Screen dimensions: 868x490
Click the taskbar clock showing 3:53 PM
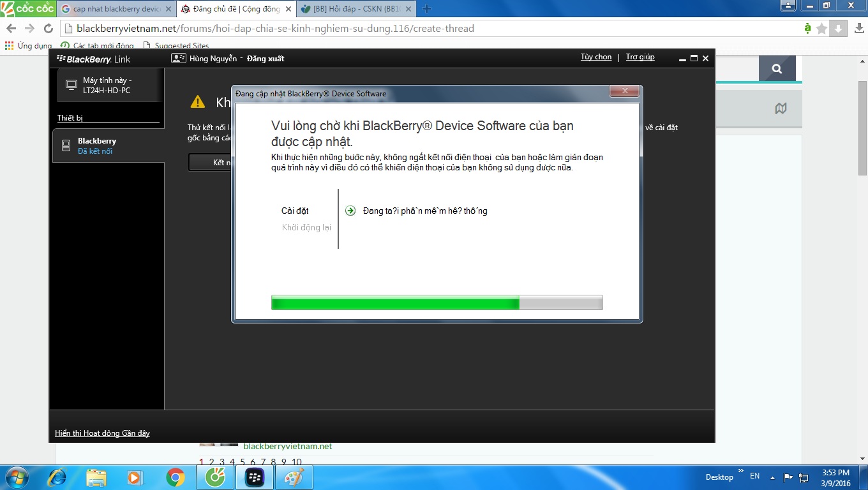[835, 477]
